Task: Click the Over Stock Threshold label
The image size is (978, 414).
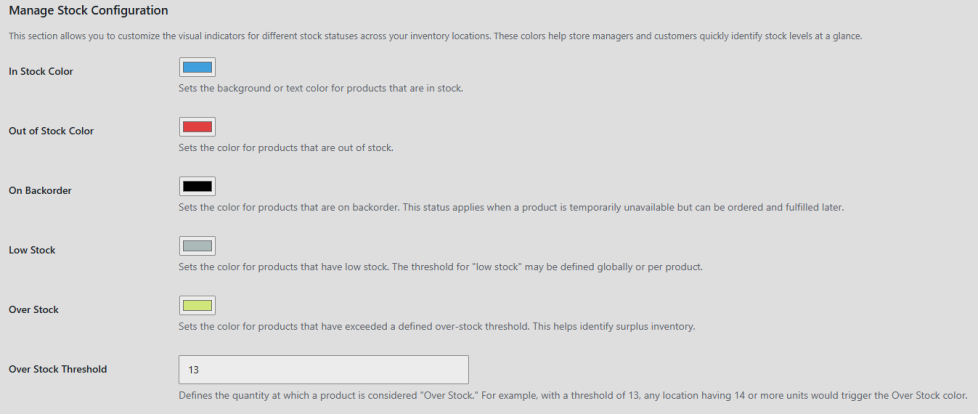Action: [57, 369]
